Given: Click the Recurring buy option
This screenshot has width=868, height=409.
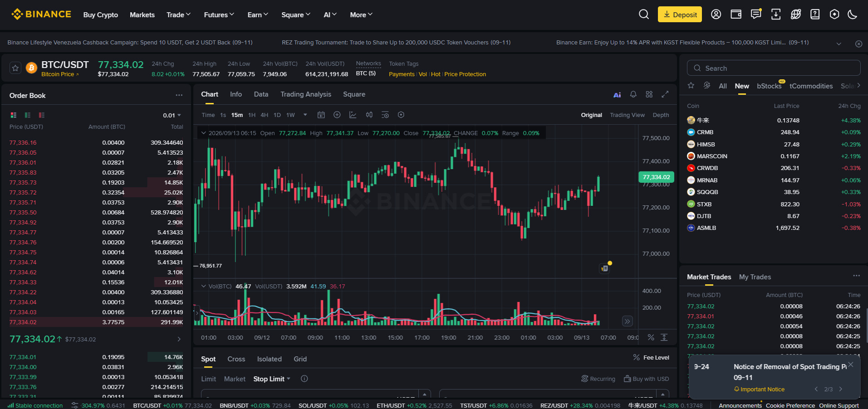Looking at the screenshot, I should [598, 379].
